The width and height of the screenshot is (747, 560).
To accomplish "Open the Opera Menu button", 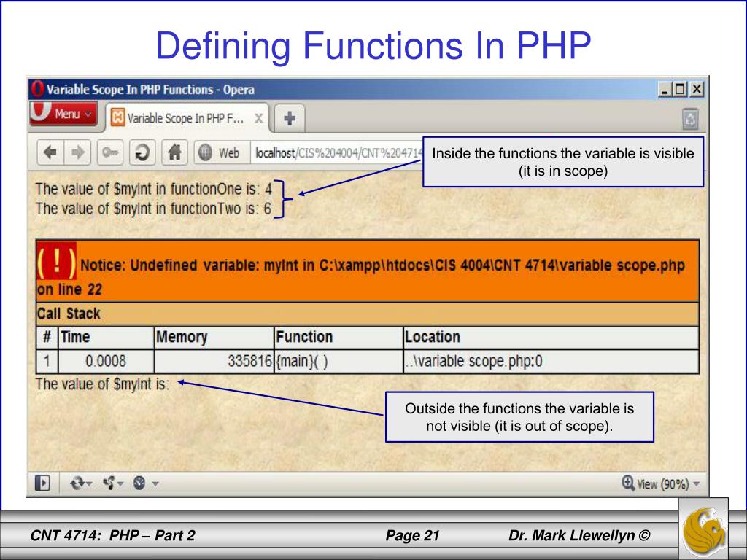I will coord(63,114).
